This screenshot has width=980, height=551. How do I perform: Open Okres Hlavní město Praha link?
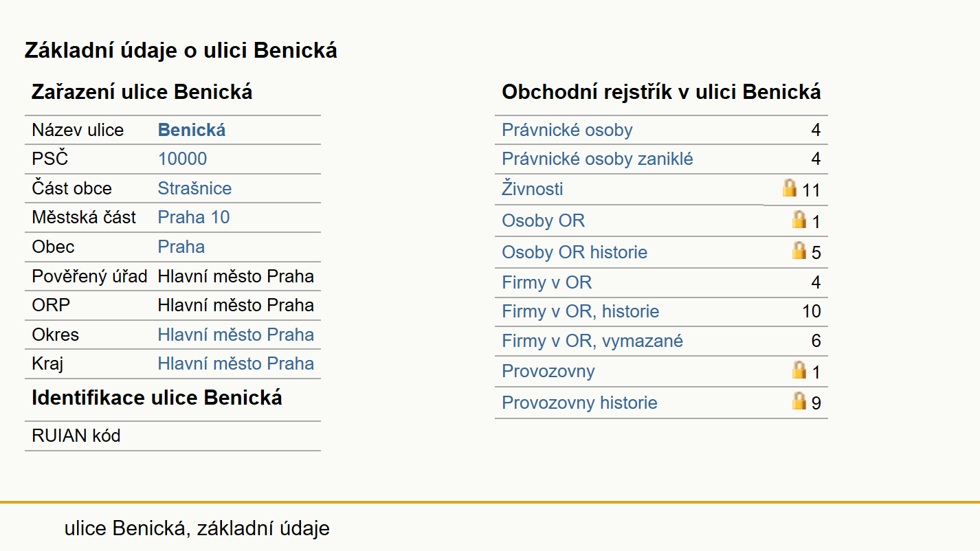[x=236, y=335]
